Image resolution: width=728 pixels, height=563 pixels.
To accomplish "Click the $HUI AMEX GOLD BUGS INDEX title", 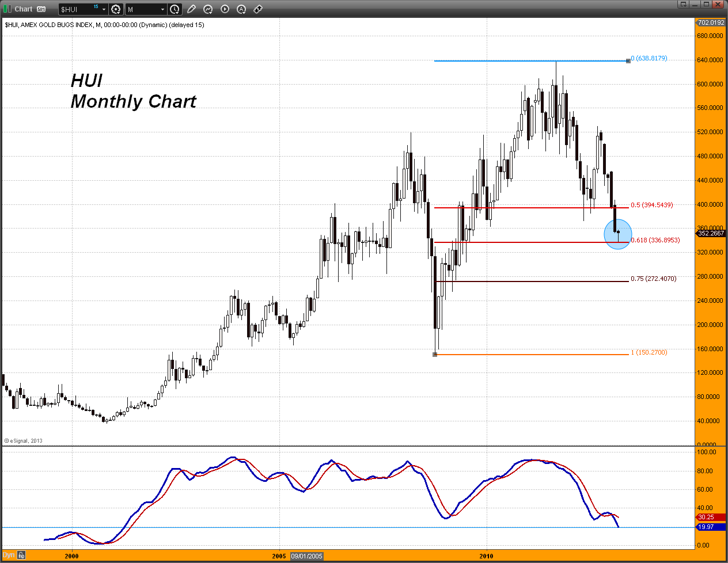I will pos(104,25).
